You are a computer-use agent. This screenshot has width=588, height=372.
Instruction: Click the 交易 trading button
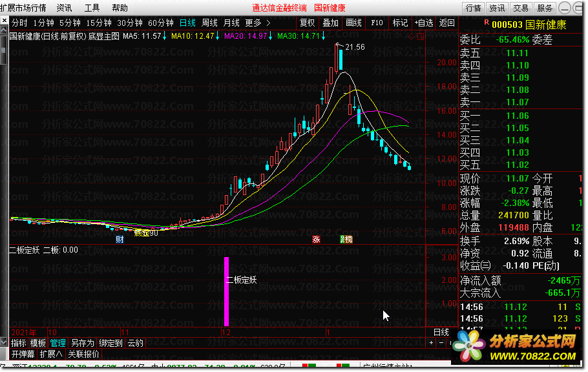click(x=521, y=8)
